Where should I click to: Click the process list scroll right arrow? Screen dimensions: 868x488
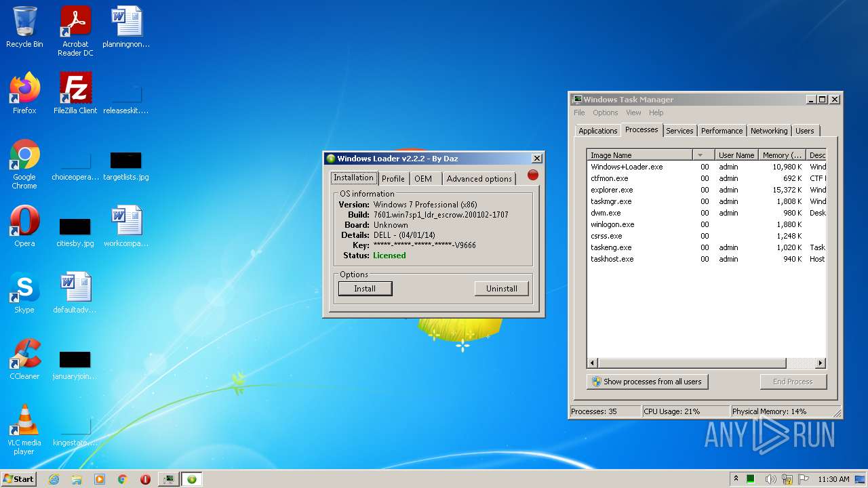tap(821, 363)
